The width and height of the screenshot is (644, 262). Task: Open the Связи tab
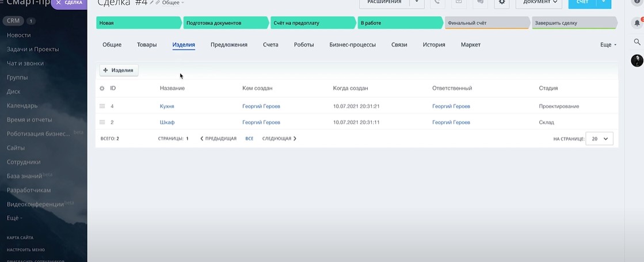(399, 45)
